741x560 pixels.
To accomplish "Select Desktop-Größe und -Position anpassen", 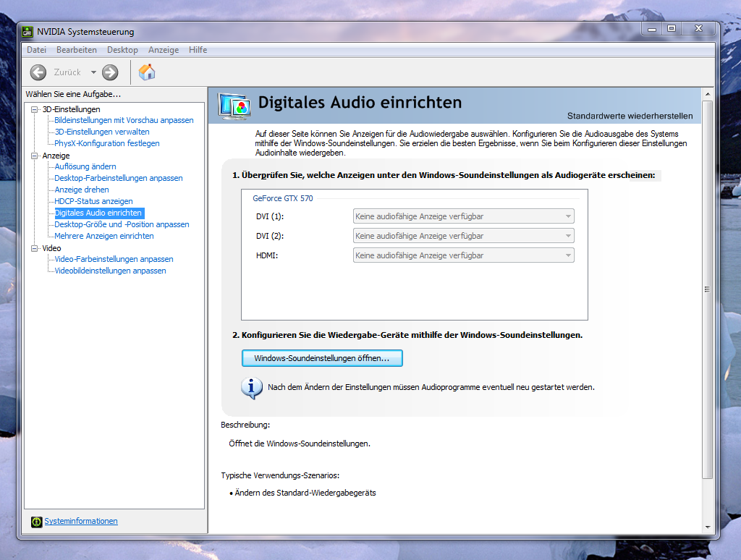I will tap(122, 224).
